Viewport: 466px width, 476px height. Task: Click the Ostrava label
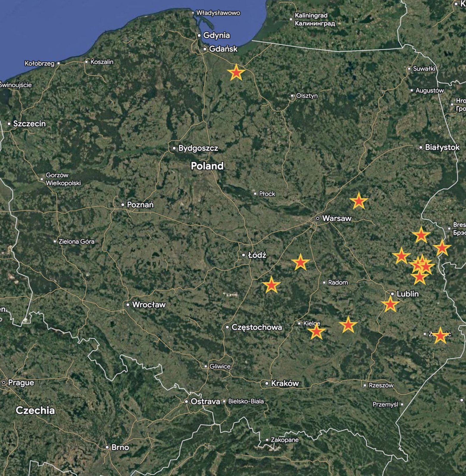coord(205,401)
